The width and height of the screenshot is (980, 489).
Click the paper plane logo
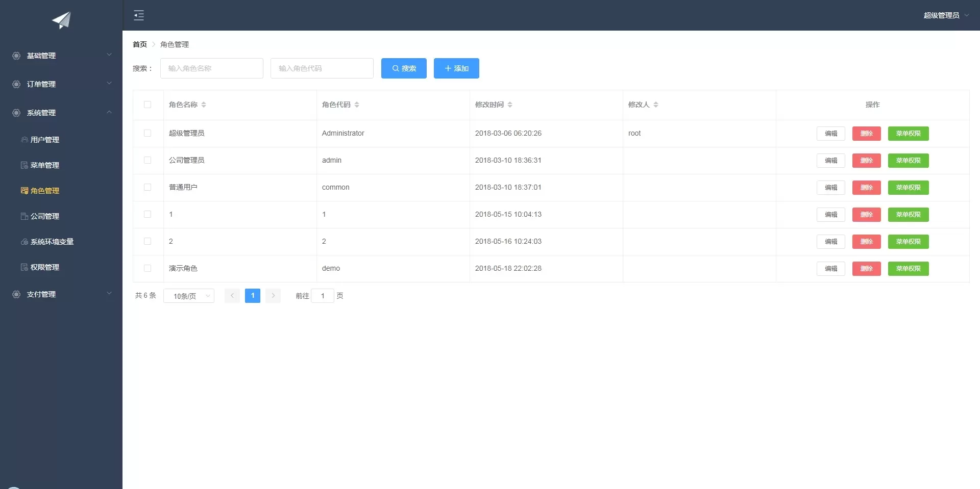(x=61, y=20)
